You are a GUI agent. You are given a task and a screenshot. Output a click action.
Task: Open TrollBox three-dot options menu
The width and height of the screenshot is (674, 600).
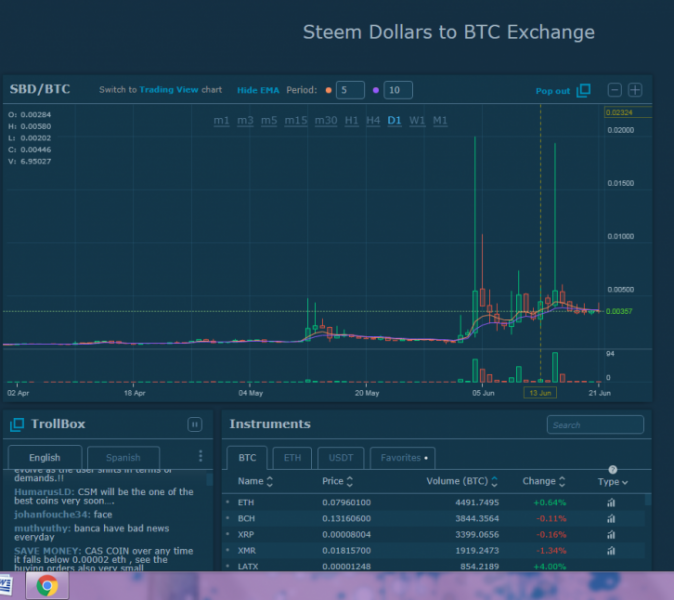click(x=200, y=456)
